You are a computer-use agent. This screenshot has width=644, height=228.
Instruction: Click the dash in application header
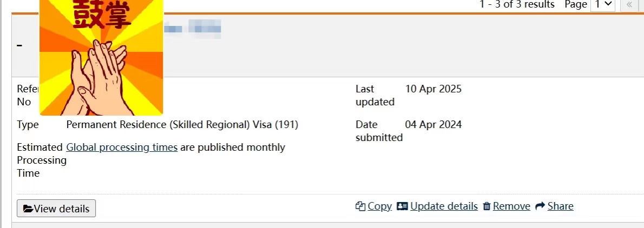coord(19,45)
